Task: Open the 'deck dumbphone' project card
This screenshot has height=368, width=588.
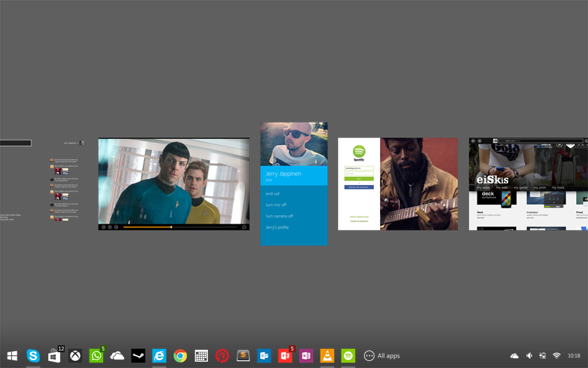Action: click(496, 198)
